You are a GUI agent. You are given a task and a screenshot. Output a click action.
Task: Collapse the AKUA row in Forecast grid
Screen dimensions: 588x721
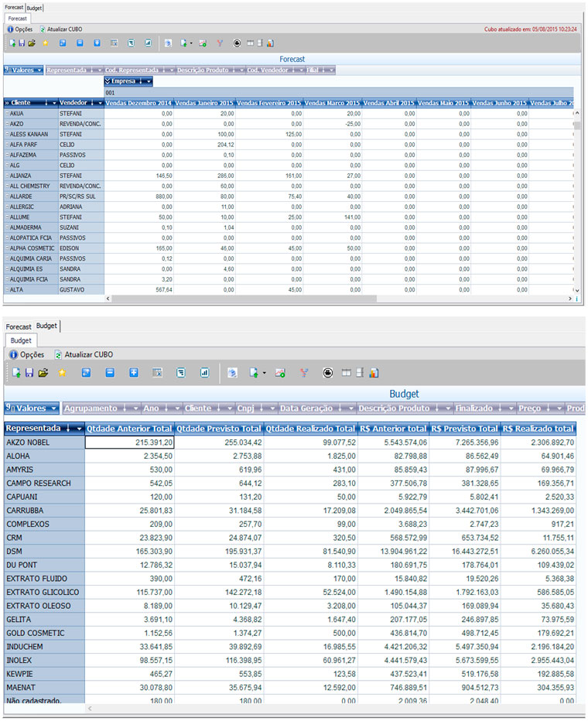tap(7, 114)
